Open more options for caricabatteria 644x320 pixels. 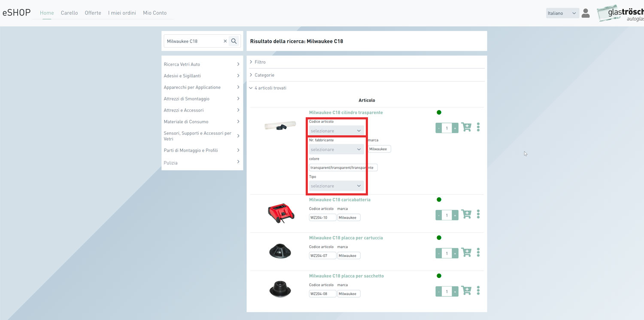478,214
